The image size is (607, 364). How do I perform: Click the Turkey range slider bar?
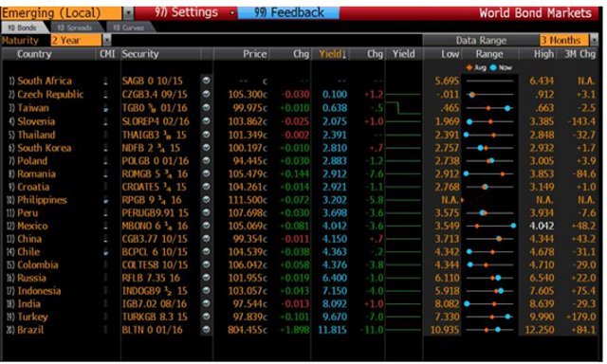tap(489, 317)
